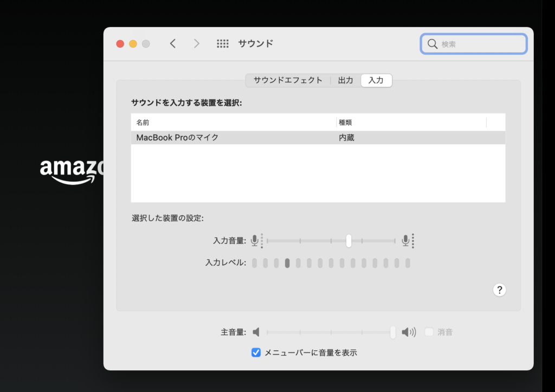Open help with the question mark button
This screenshot has height=392, width=555.
point(499,290)
